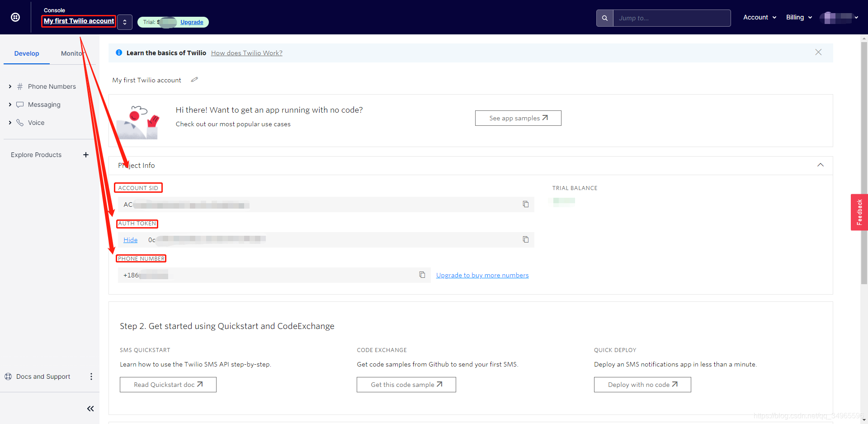Image resolution: width=868 pixels, height=424 pixels.
Task: Switch to the Monitor tab
Action: pos(72,53)
